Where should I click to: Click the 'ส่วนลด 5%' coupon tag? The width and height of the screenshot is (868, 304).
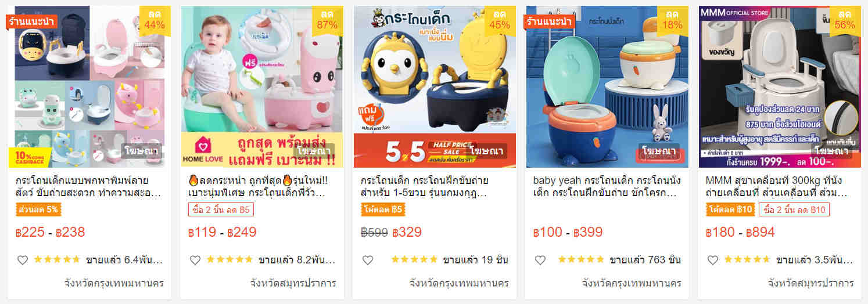click(x=38, y=209)
